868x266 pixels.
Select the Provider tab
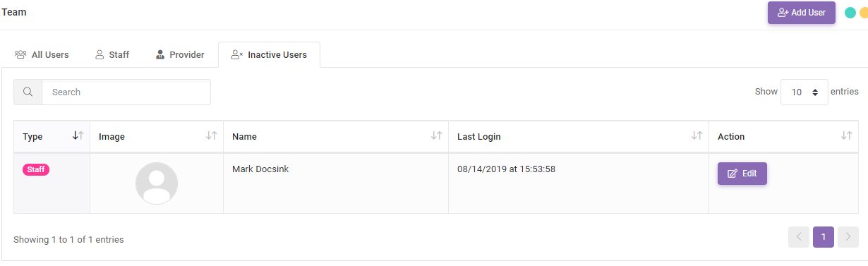[x=180, y=54]
